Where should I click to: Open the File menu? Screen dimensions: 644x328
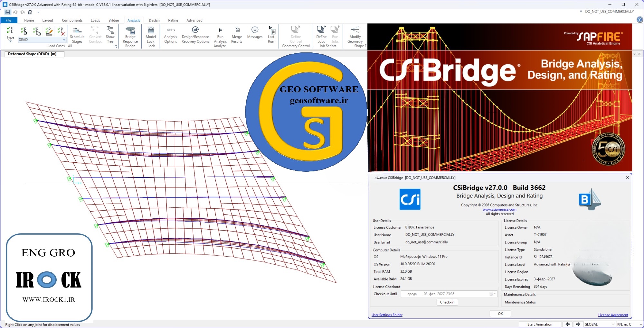8,20
